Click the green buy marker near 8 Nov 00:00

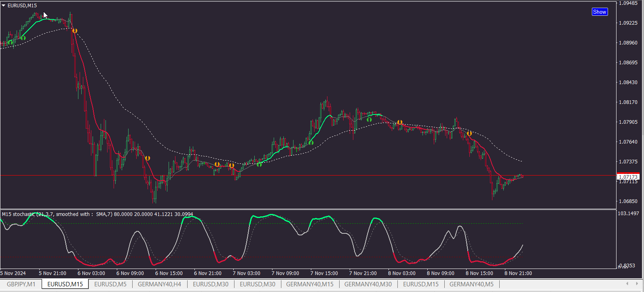pyautogui.click(x=369, y=120)
